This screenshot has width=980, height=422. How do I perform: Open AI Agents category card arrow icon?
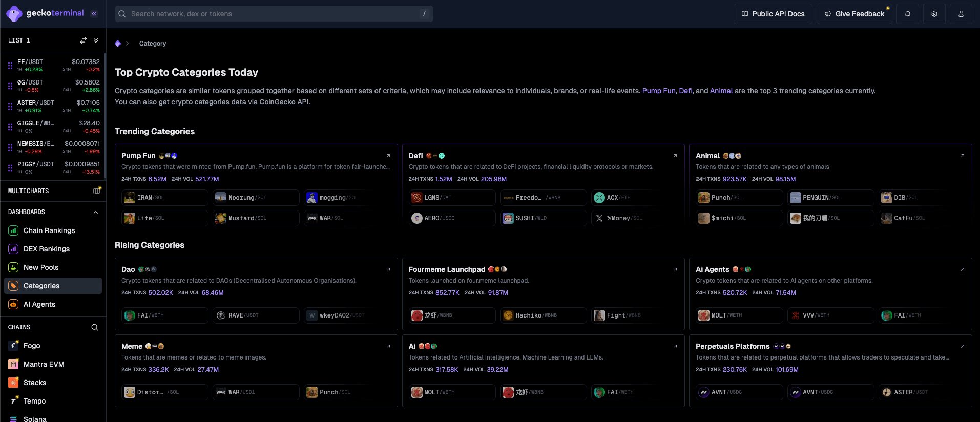click(x=963, y=269)
